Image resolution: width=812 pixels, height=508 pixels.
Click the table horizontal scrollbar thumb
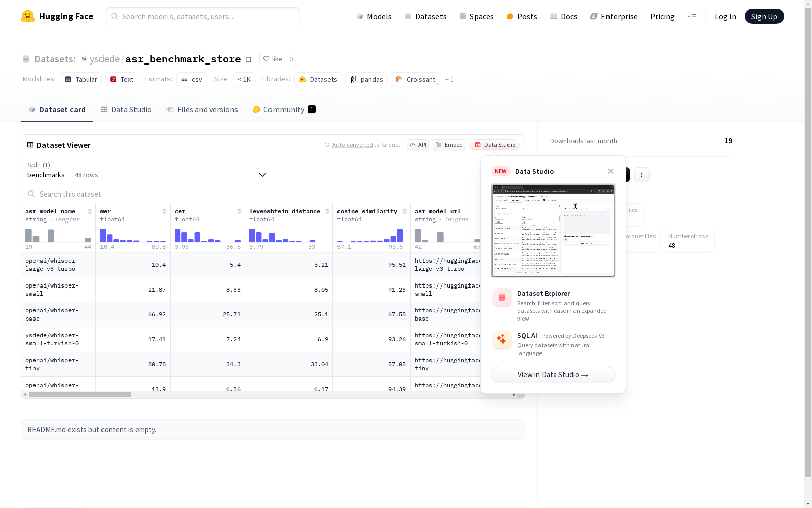tap(80, 395)
